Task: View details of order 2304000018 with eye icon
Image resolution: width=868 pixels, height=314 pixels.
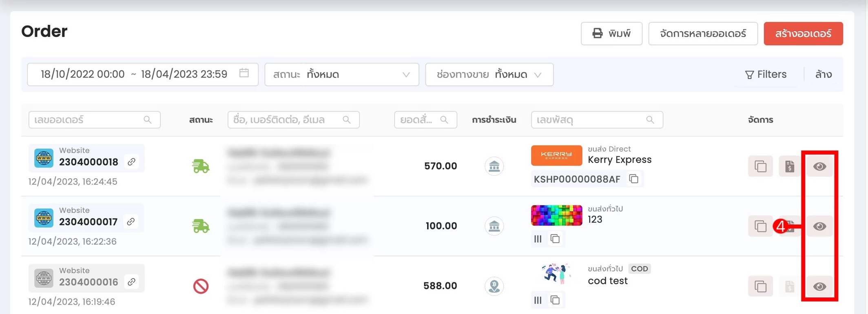Action: [819, 166]
